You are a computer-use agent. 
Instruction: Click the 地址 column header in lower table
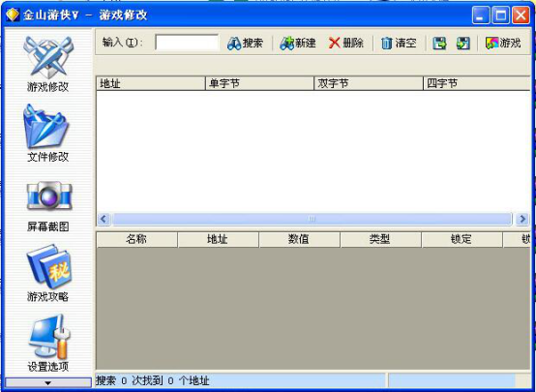(218, 239)
